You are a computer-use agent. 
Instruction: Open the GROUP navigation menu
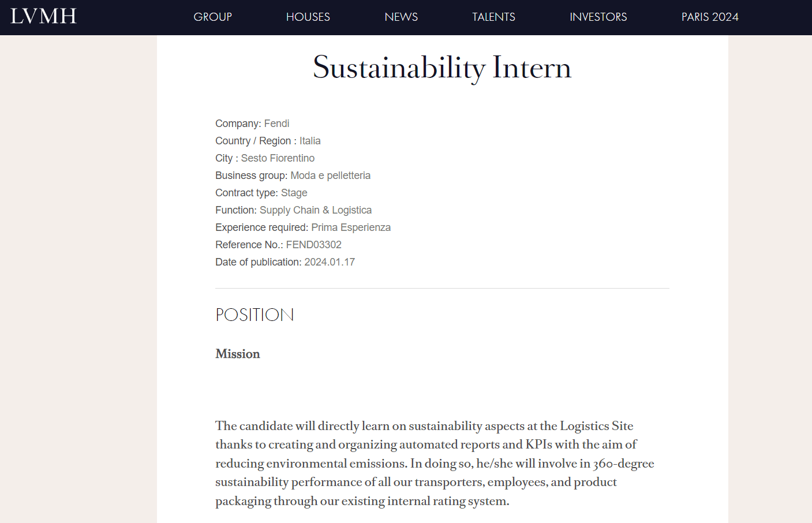tap(212, 17)
